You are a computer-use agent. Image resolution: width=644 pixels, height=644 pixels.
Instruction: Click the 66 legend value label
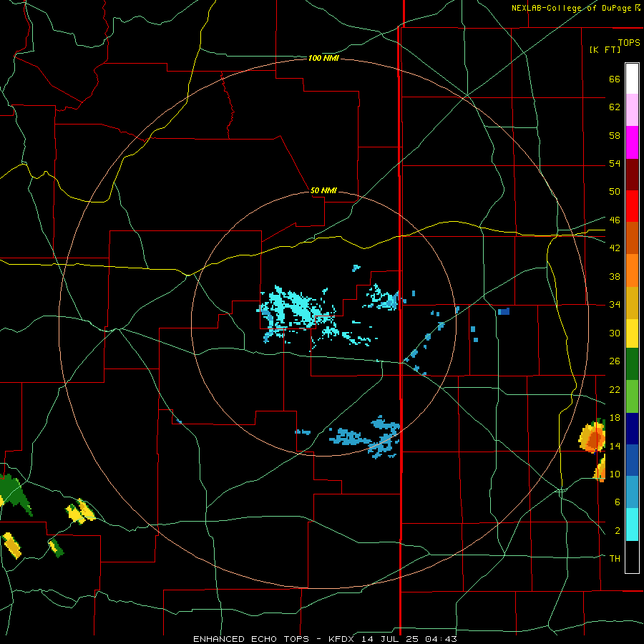615,79
